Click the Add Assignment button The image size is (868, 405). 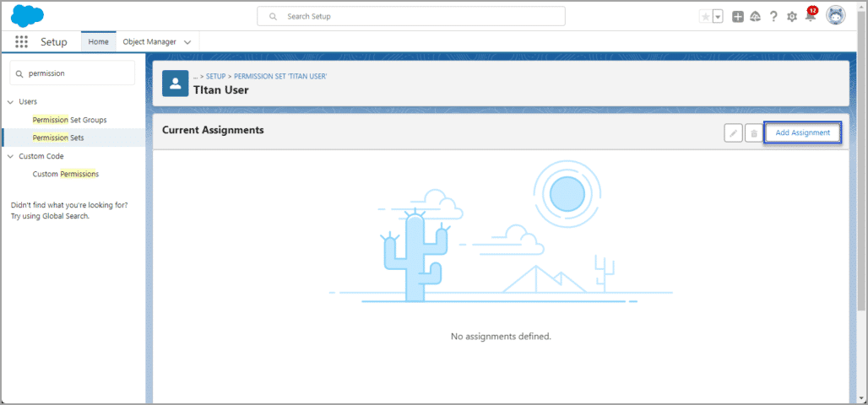pyautogui.click(x=803, y=132)
